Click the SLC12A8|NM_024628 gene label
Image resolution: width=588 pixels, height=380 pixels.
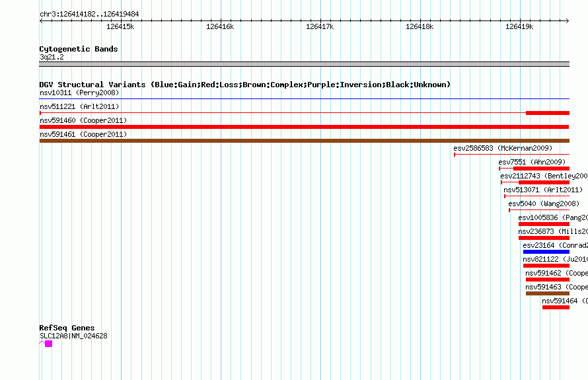73,336
